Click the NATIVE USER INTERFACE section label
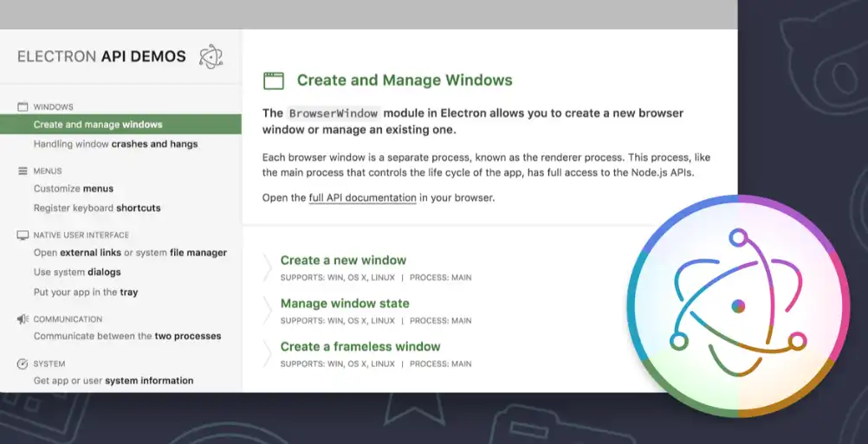This screenshot has width=868, height=444. [81, 235]
